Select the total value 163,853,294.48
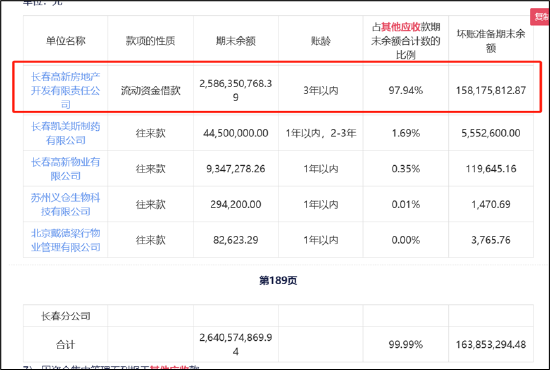 pyautogui.click(x=491, y=345)
